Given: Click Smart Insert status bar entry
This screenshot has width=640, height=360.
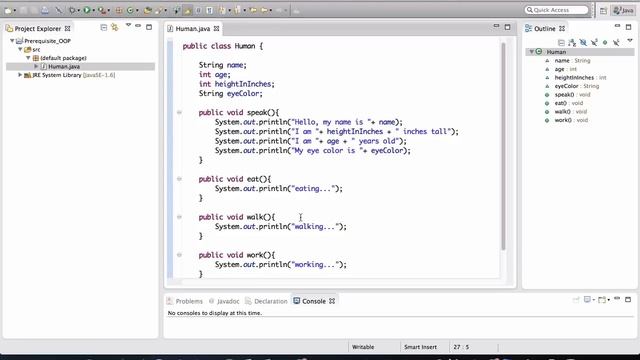Looking at the screenshot, I should [420, 347].
